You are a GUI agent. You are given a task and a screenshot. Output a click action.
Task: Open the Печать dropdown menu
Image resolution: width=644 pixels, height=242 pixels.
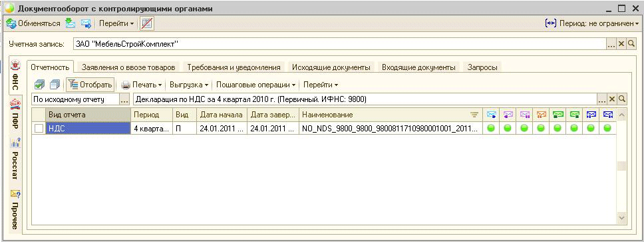(141, 85)
